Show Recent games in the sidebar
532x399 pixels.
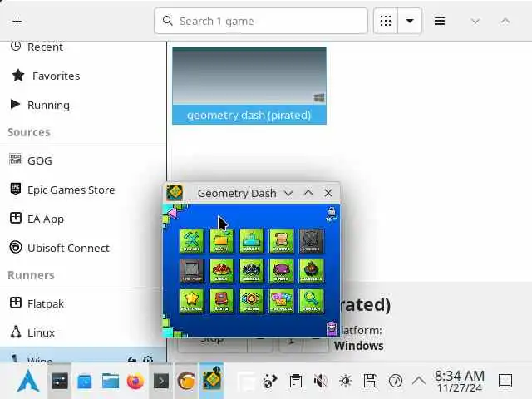(83, 47)
